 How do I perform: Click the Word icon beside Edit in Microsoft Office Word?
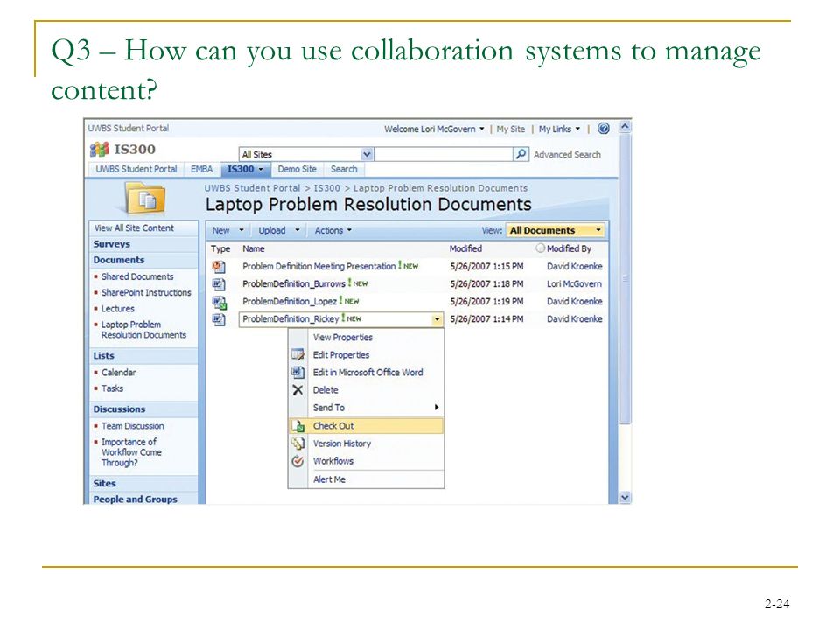click(297, 372)
